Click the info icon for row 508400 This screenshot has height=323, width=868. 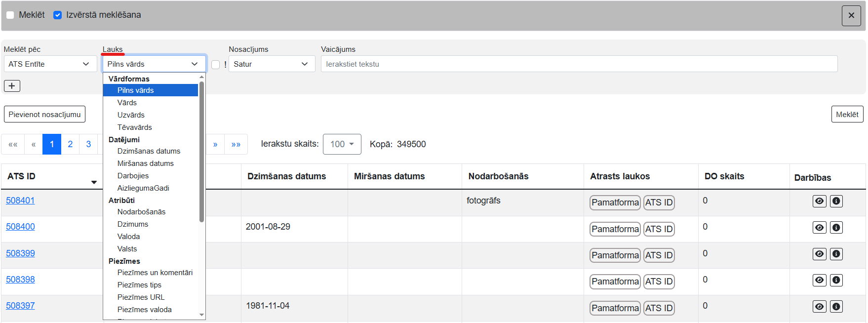836,228
